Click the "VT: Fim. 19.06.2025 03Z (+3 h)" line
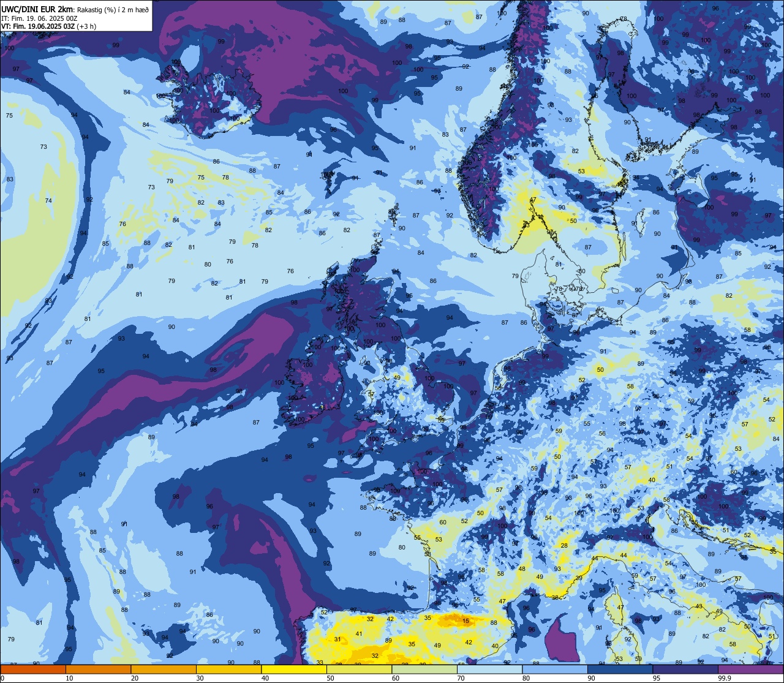The height and width of the screenshot is (683, 784). pyautogui.click(x=48, y=26)
